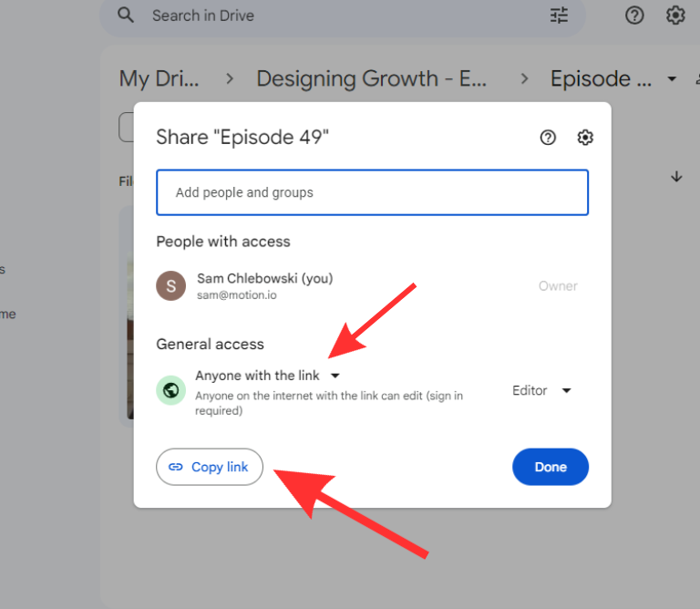This screenshot has width=700, height=609.
Task: Click the help icon in Share dialog
Action: pos(548,138)
